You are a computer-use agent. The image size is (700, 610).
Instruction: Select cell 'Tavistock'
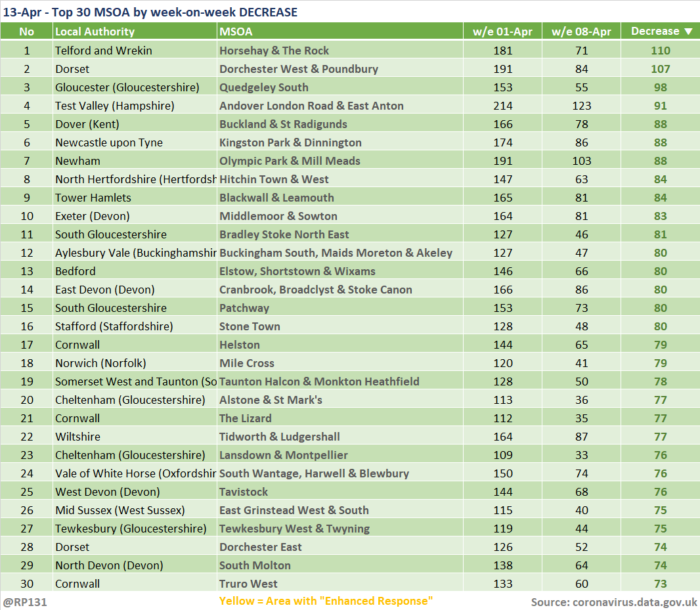(339, 492)
